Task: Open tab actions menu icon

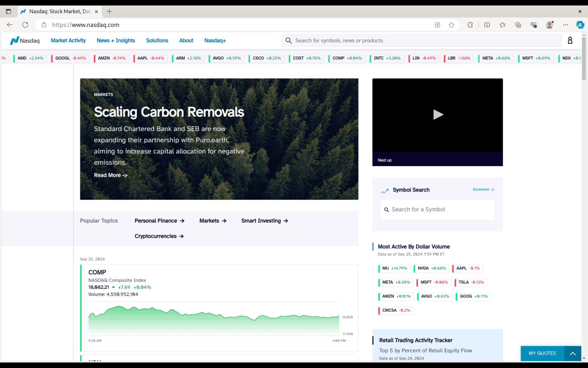Action: [x=8, y=11]
